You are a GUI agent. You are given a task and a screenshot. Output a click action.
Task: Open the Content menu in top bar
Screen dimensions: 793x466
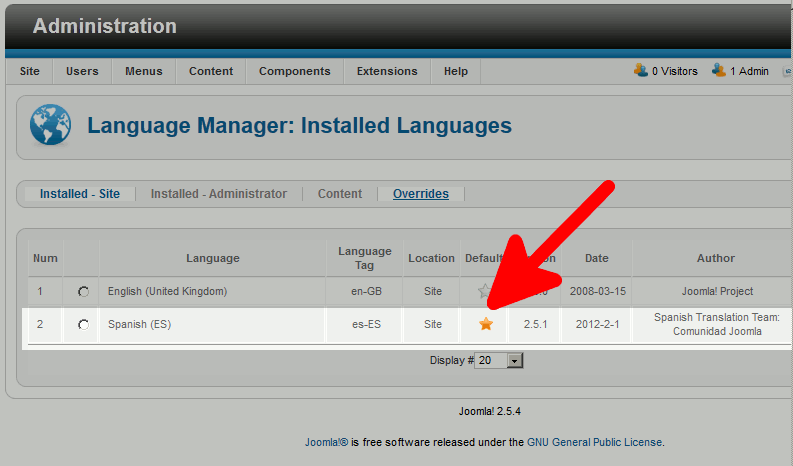pyautogui.click(x=211, y=71)
